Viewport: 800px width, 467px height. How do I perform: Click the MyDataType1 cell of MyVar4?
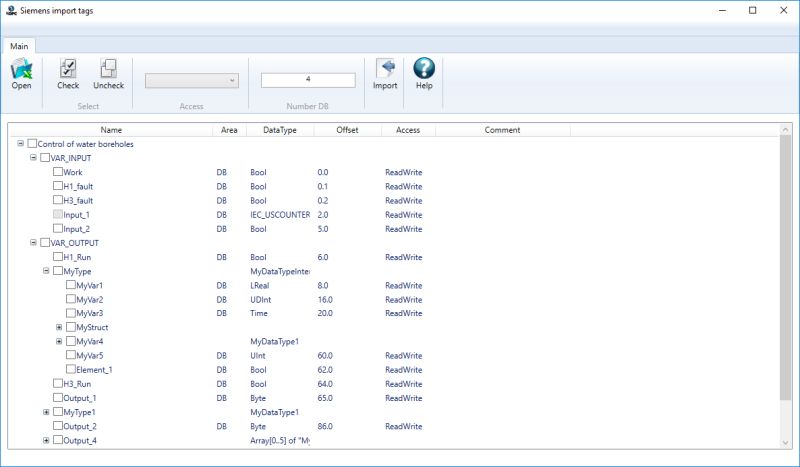(274, 341)
